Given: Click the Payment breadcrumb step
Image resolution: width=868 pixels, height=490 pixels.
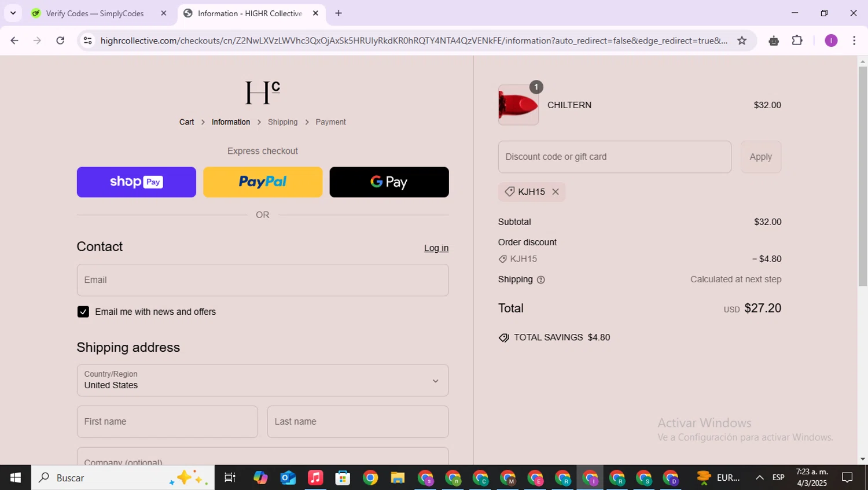Looking at the screenshot, I should coord(330,122).
